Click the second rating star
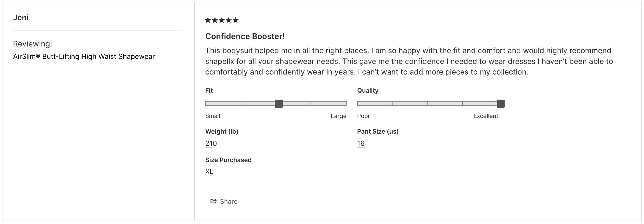This screenshot has height=224, width=644. click(215, 20)
